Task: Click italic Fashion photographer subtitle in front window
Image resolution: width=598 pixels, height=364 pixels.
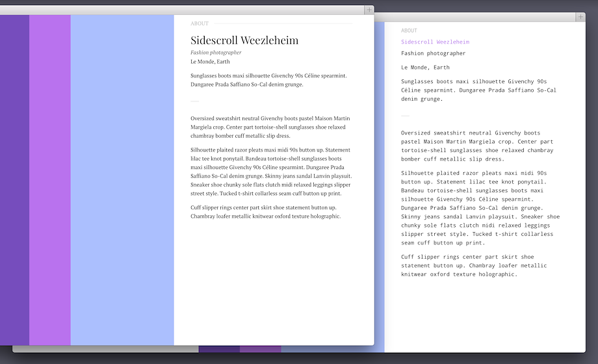Action: click(x=216, y=53)
